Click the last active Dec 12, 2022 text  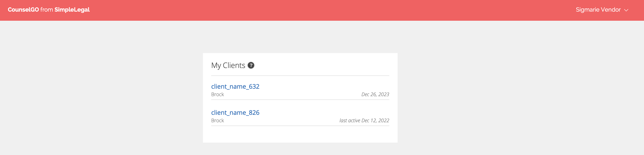point(364,121)
